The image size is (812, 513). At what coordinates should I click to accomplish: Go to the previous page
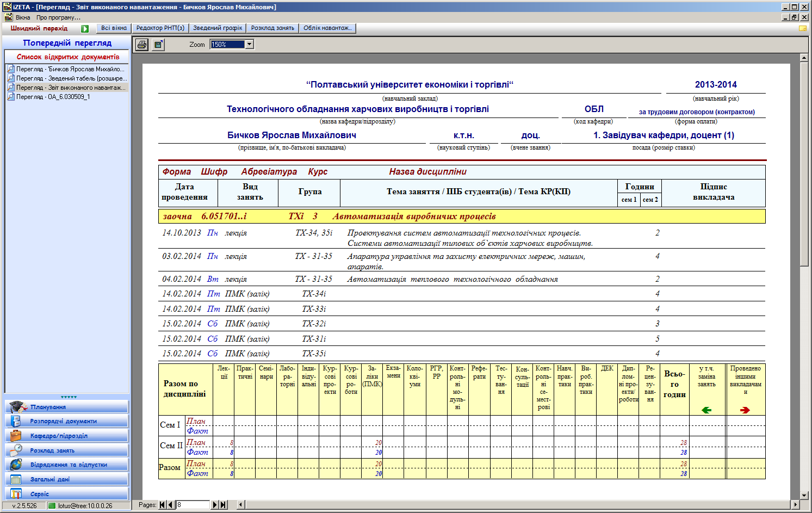pyautogui.click(x=170, y=505)
